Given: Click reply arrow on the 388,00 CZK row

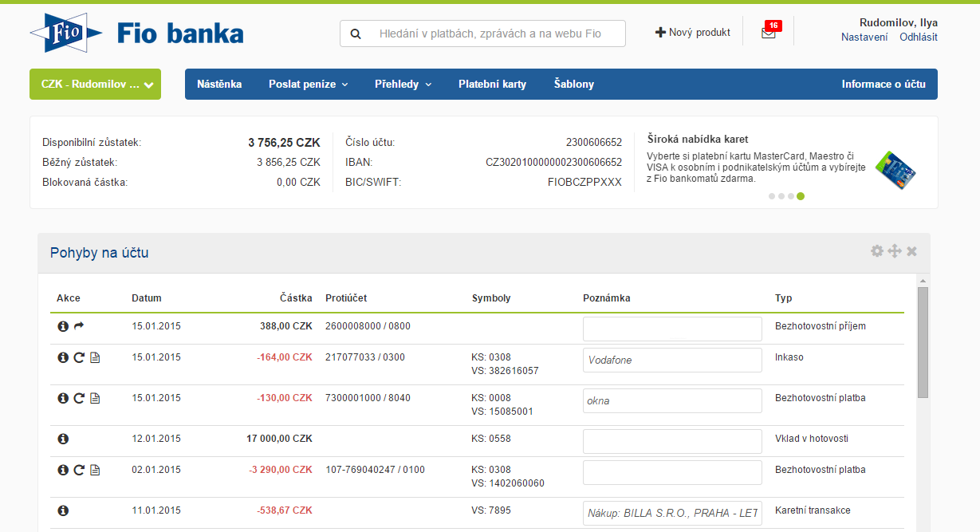Looking at the screenshot, I should click(79, 326).
